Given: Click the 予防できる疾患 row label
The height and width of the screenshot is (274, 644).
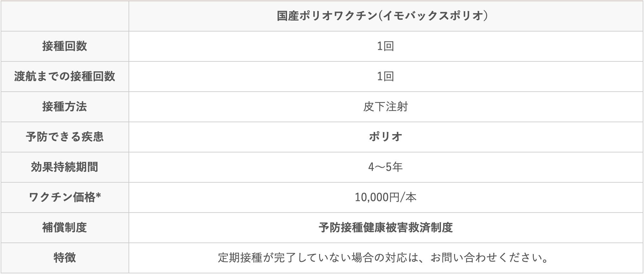Looking at the screenshot, I should [x=65, y=137].
